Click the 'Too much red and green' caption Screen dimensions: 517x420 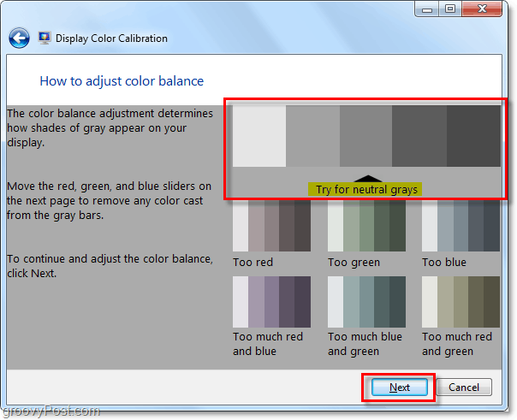coord(457,344)
